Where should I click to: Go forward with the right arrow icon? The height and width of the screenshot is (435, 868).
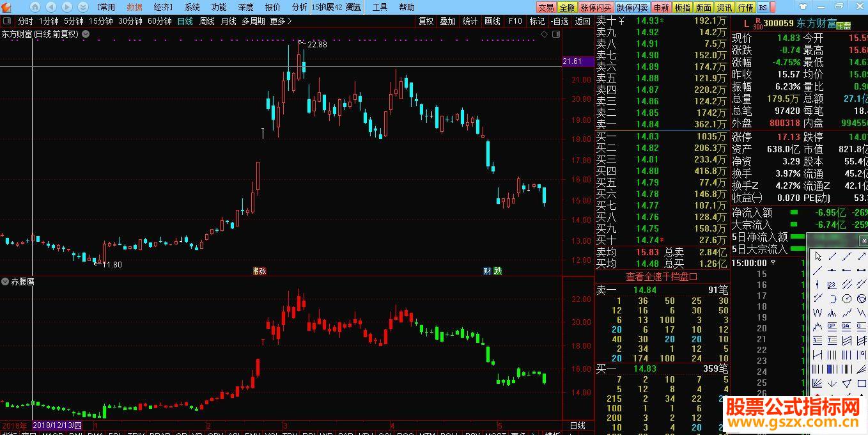[66, 7]
